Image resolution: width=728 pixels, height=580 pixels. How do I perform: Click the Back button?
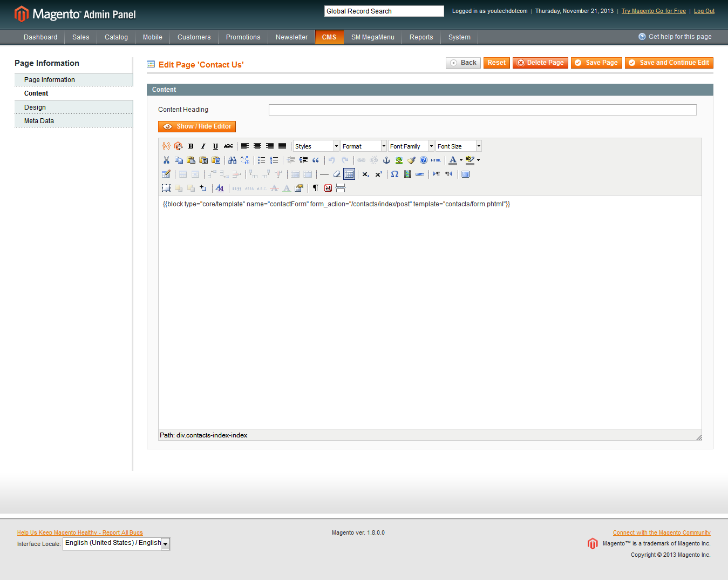pos(463,63)
